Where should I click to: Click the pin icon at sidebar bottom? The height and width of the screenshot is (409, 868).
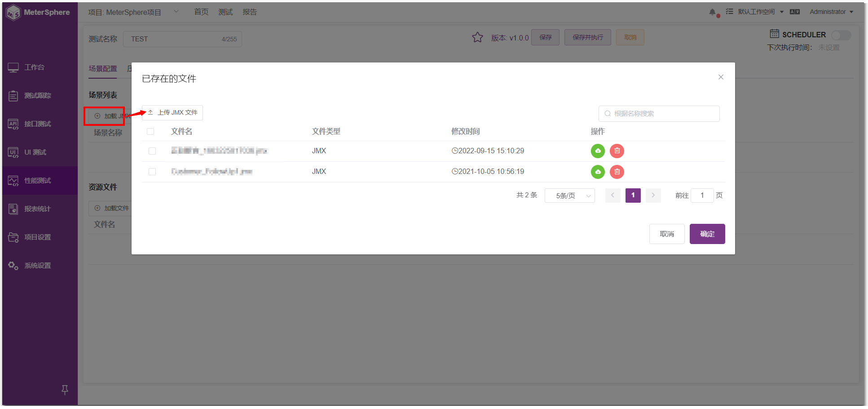pyautogui.click(x=65, y=390)
